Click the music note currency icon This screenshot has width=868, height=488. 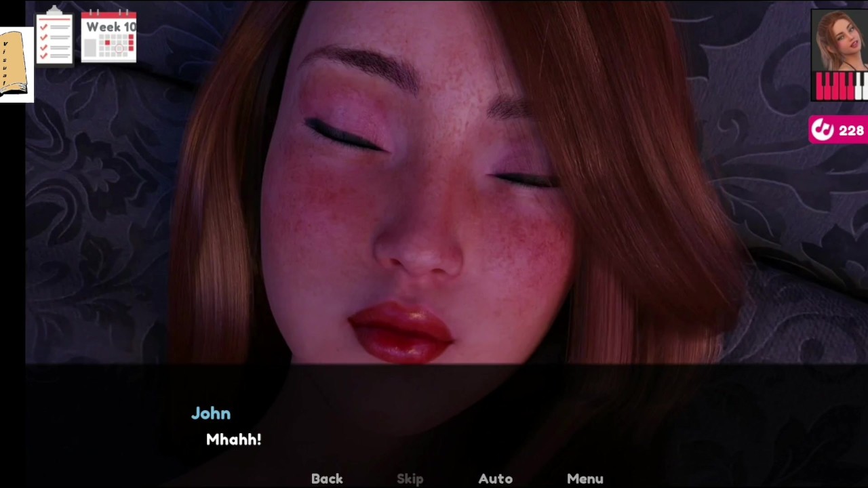tap(823, 129)
